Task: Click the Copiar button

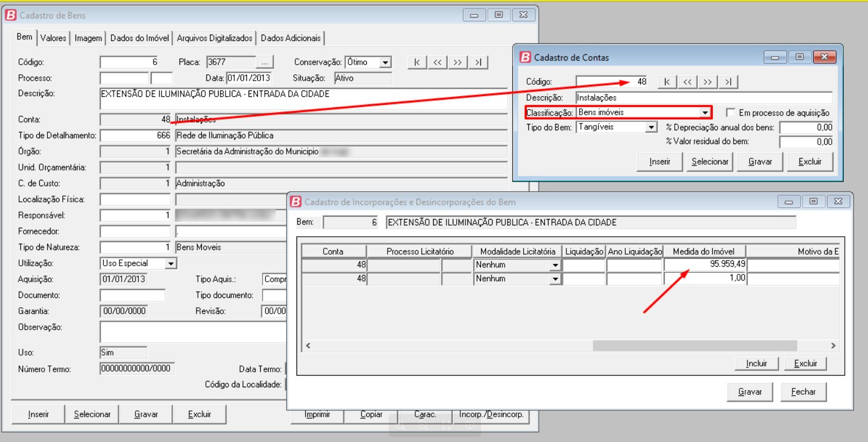Action: (x=371, y=414)
